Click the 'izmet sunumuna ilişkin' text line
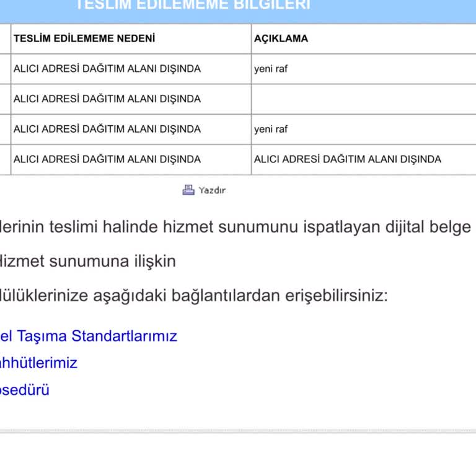Image resolution: width=476 pixels, height=476 pixels. point(88,262)
